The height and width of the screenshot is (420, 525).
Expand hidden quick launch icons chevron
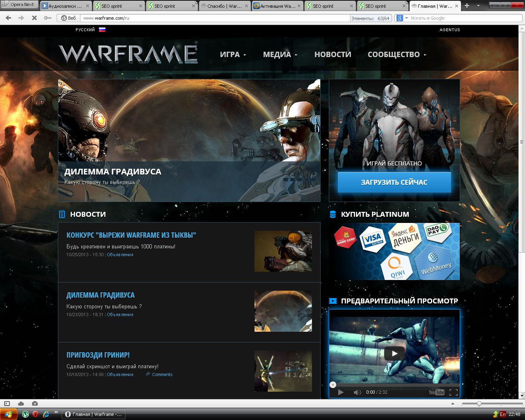[x=56, y=413]
